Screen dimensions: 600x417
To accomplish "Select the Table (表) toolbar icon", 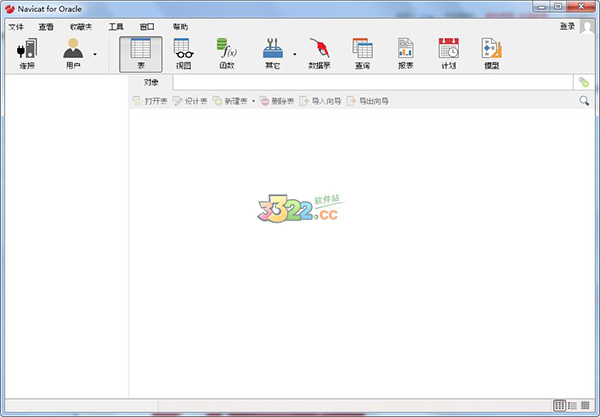I will pyautogui.click(x=140, y=53).
